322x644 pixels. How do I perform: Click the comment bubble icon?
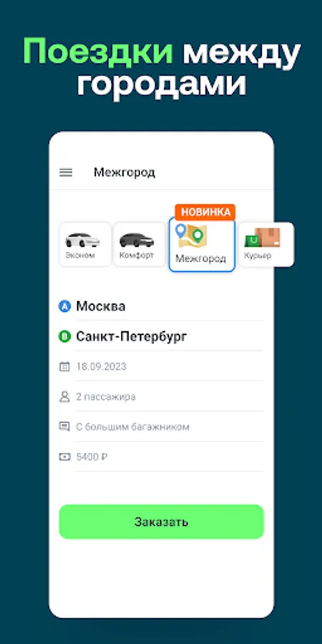pos(64,426)
